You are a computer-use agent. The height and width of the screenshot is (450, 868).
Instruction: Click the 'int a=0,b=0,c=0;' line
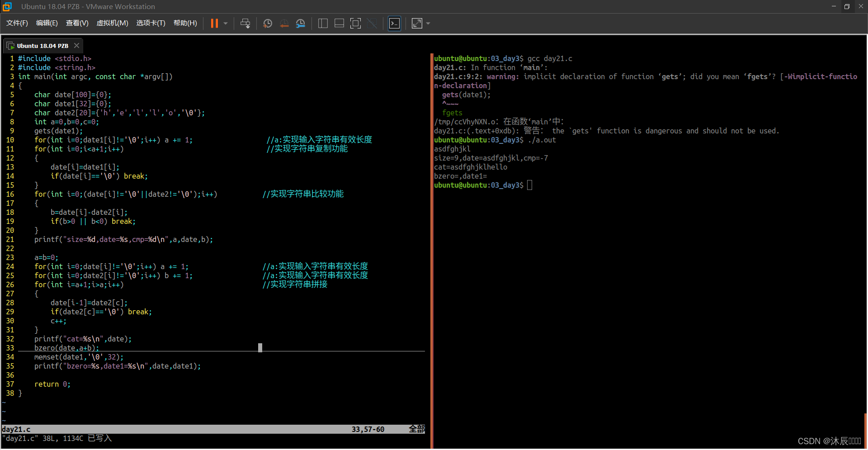tap(66, 122)
